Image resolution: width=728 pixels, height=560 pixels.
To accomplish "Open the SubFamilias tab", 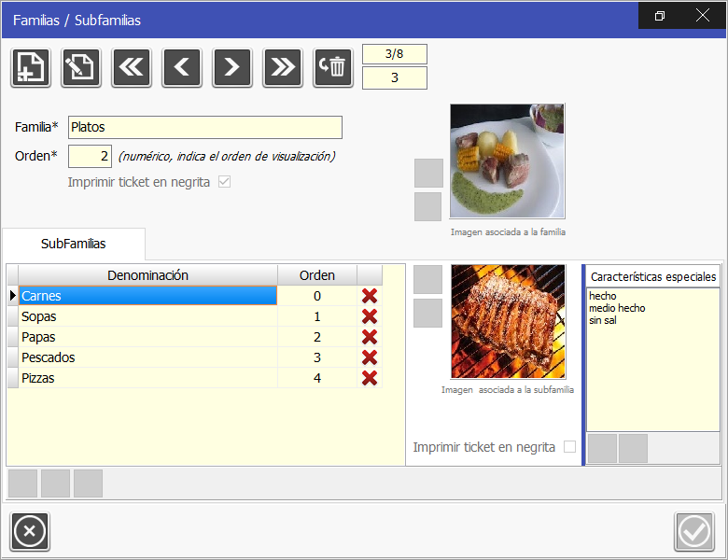I will [74, 244].
